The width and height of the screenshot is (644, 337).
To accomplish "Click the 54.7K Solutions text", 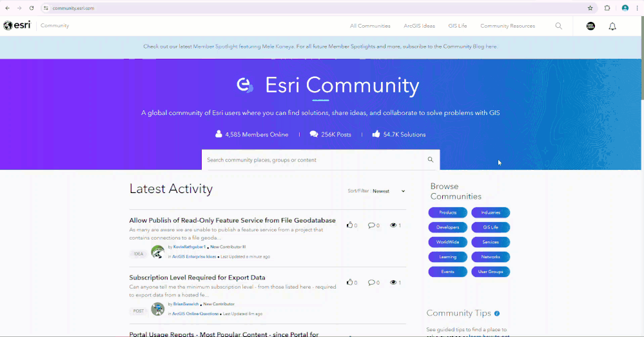I will (404, 134).
